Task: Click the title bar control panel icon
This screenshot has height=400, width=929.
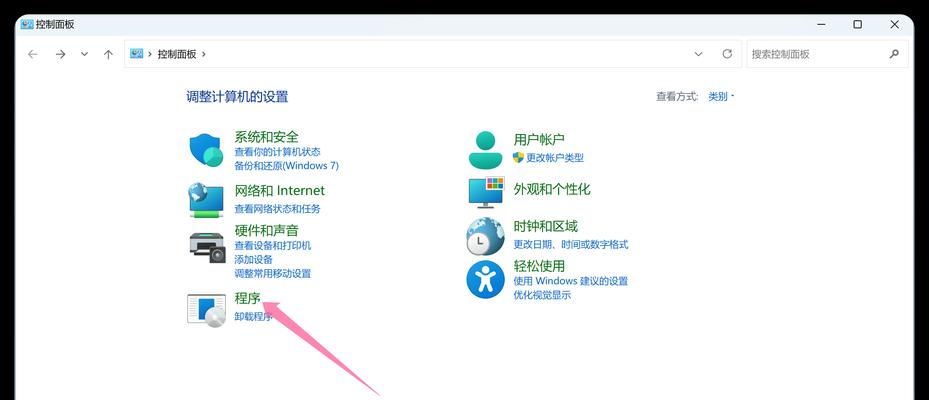Action: click(x=27, y=25)
